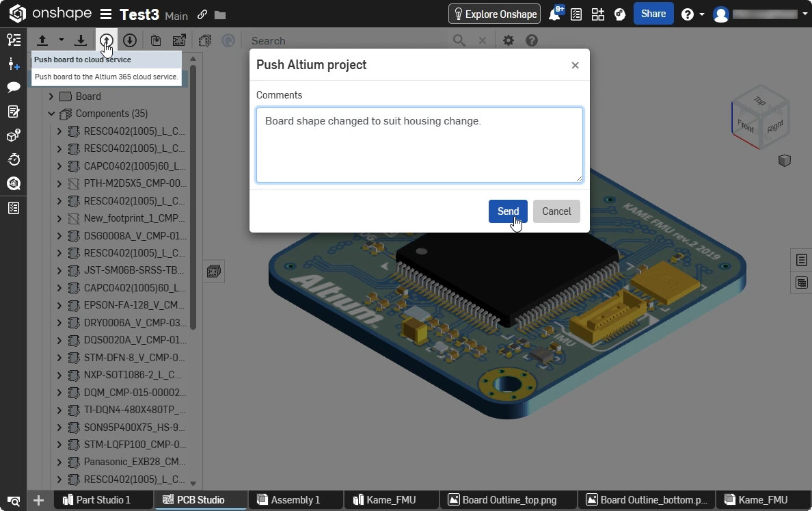Viewport: 812px width, 511px height.
Task: Open PCB Studio settings gear
Action: [509, 40]
